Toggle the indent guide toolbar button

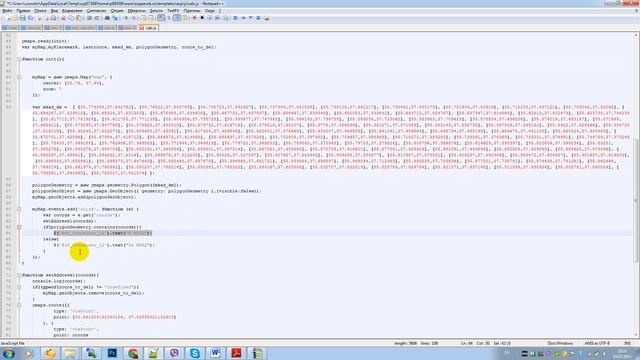177,18
